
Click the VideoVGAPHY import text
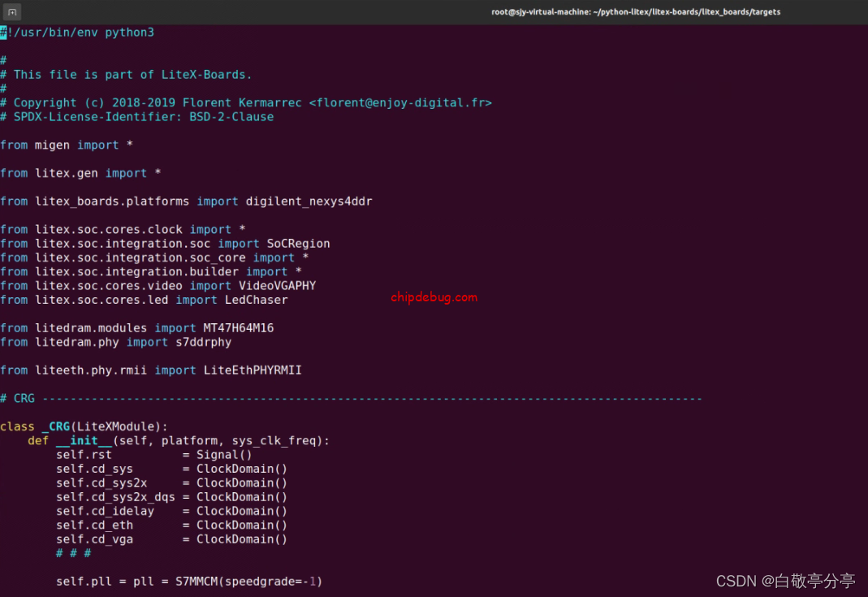(x=280, y=285)
